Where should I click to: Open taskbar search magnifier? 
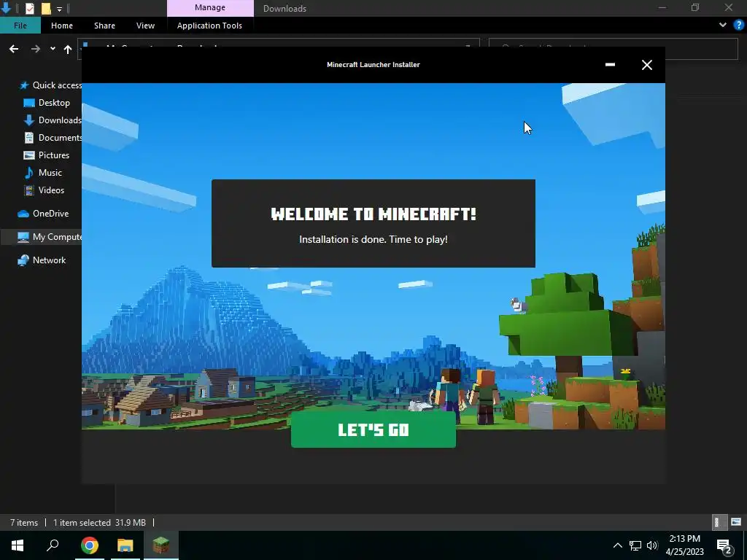click(x=53, y=545)
